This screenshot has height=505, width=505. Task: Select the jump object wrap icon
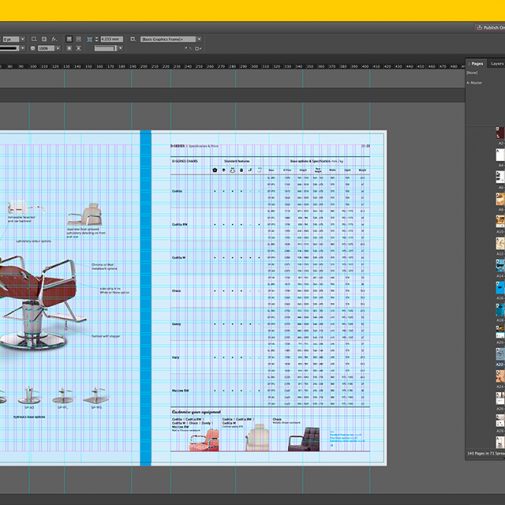79,48
